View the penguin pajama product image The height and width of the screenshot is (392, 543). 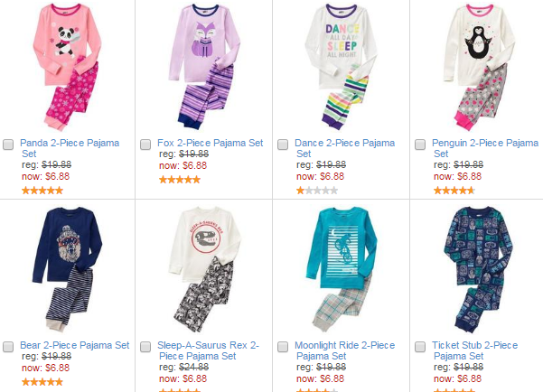tap(476, 68)
